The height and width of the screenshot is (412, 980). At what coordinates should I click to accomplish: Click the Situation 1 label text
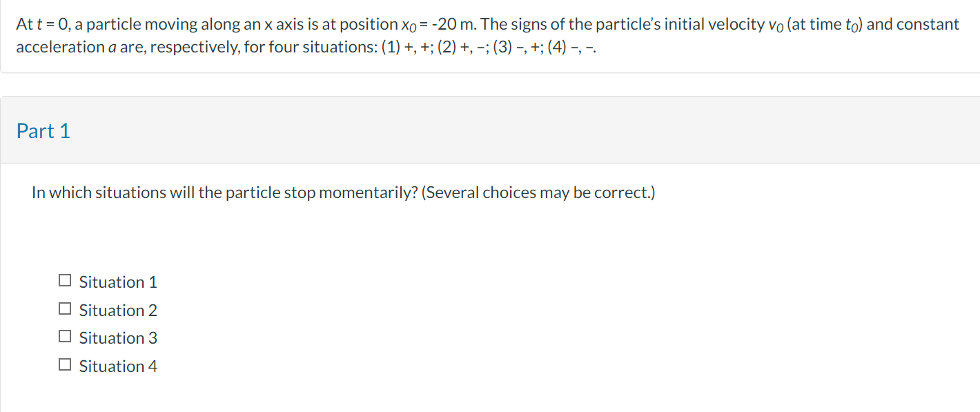point(117,282)
